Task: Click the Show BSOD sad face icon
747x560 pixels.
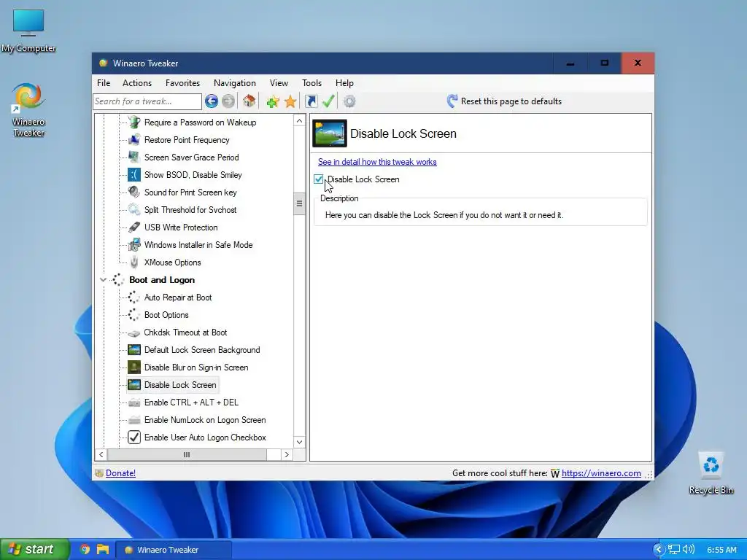Action: [x=134, y=175]
